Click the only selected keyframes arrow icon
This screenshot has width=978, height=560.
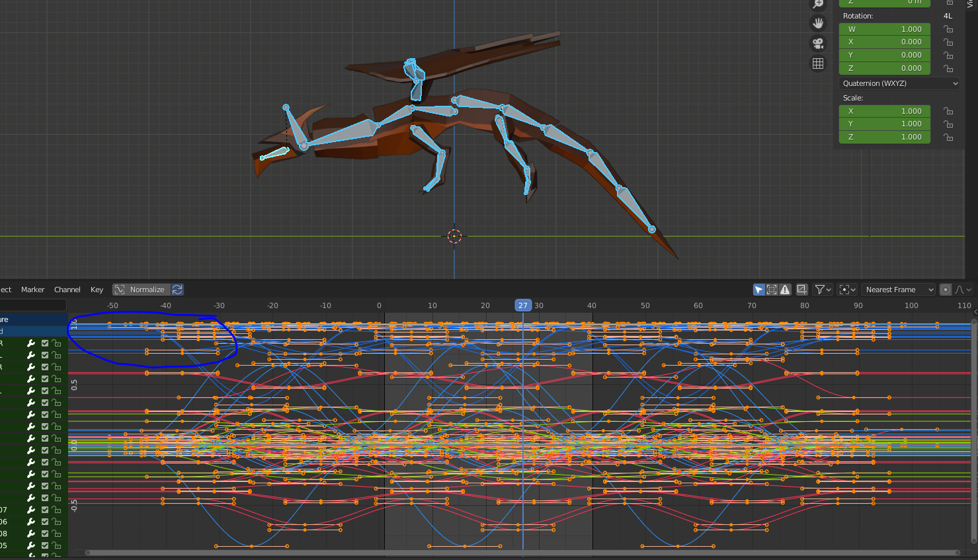pyautogui.click(x=758, y=290)
